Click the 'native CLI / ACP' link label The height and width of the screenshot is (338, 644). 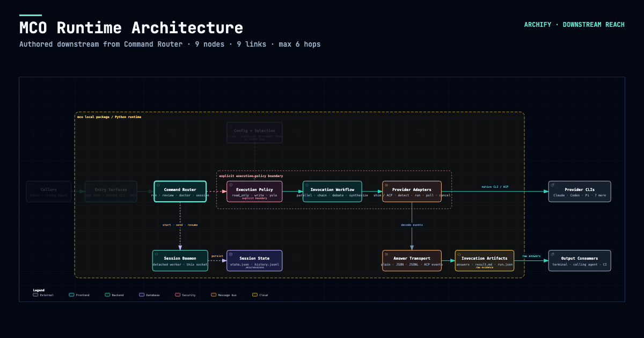click(x=495, y=187)
